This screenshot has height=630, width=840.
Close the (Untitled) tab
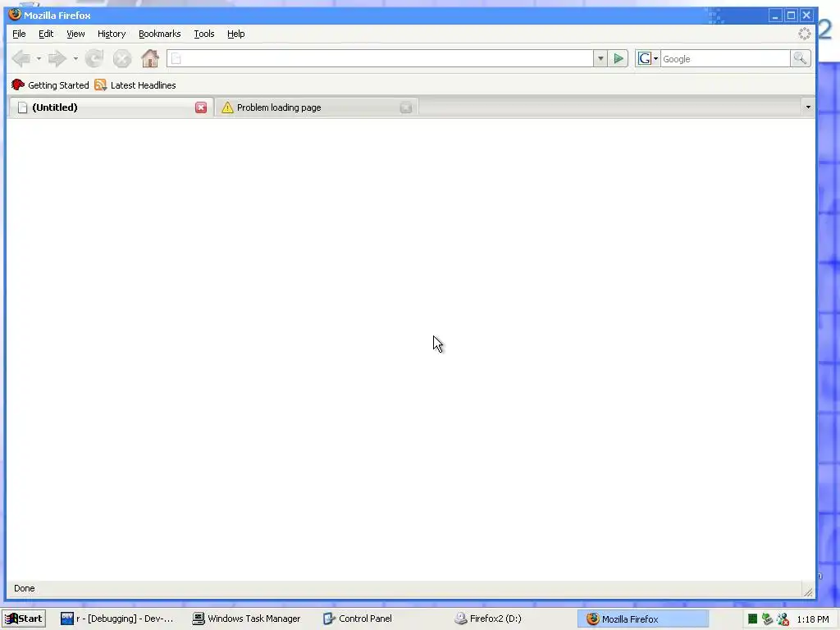201,107
